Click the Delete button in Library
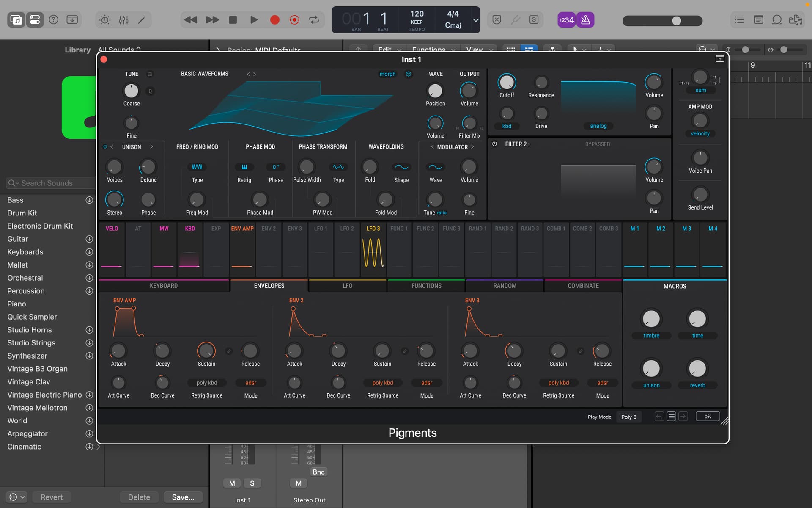 coord(139,497)
